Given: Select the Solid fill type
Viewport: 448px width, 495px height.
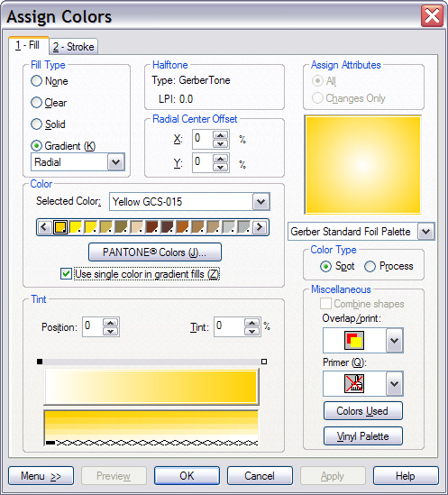Looking at the screenshot, I should click(x=48, y=124).
